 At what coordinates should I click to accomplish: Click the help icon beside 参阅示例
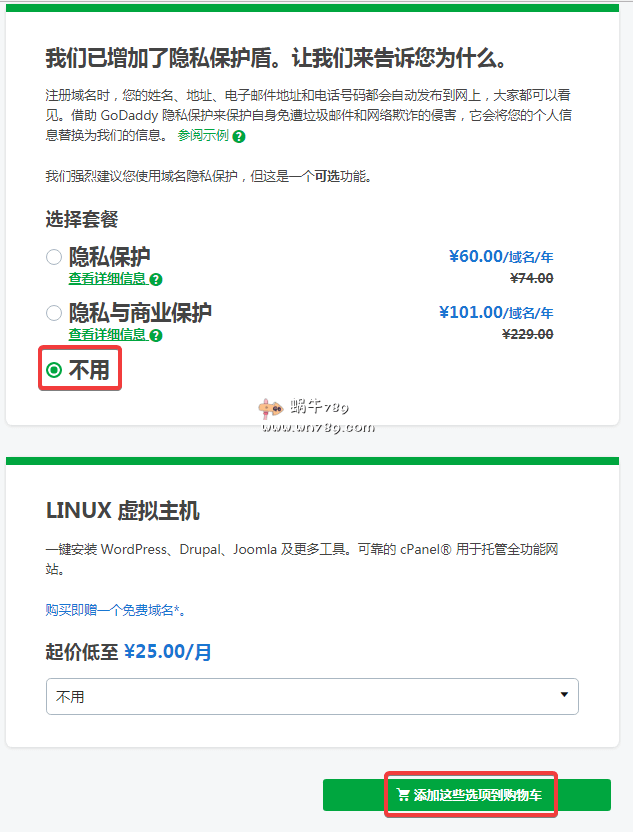(x=239, y=136)
